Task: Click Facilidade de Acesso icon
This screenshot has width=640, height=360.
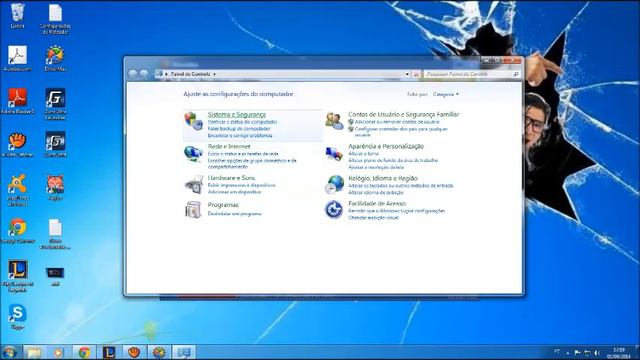Action: (x=334, y=210)
